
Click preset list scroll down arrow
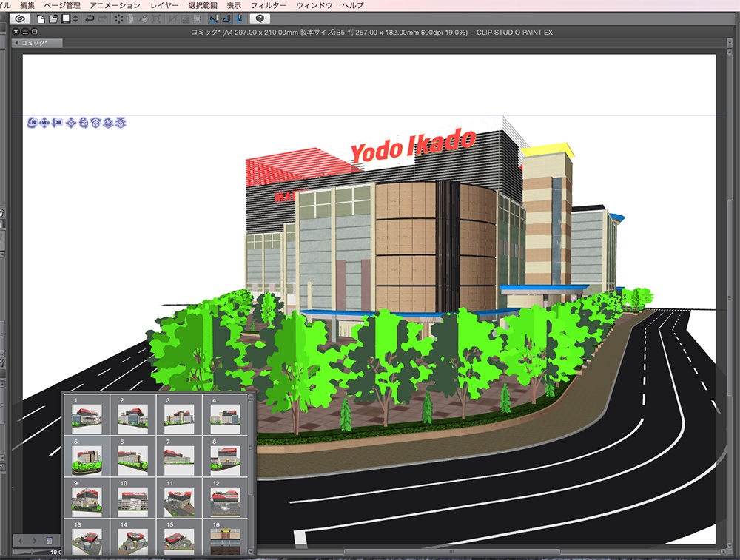[x=251, y=551]
